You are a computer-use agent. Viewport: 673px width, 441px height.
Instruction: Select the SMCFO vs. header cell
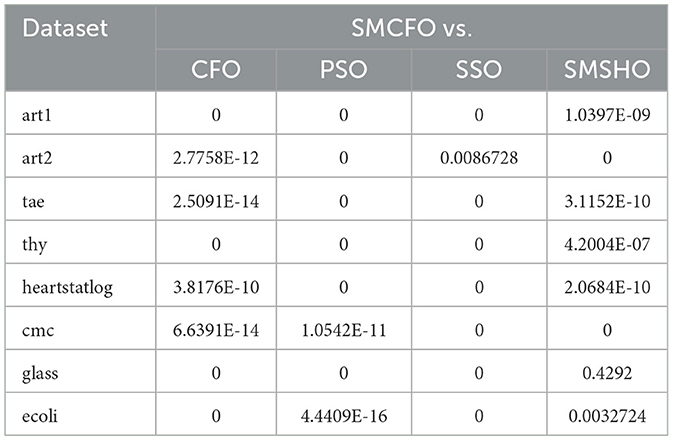point(413,31)
